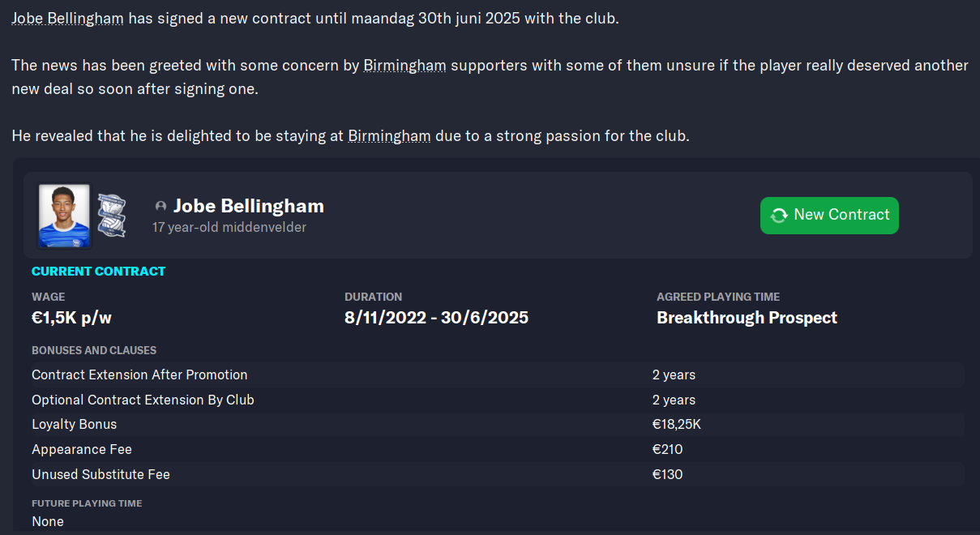Click the Future Playing Time None value
The width and height of the screenshot is (980, 535).
tap(48, 521)
